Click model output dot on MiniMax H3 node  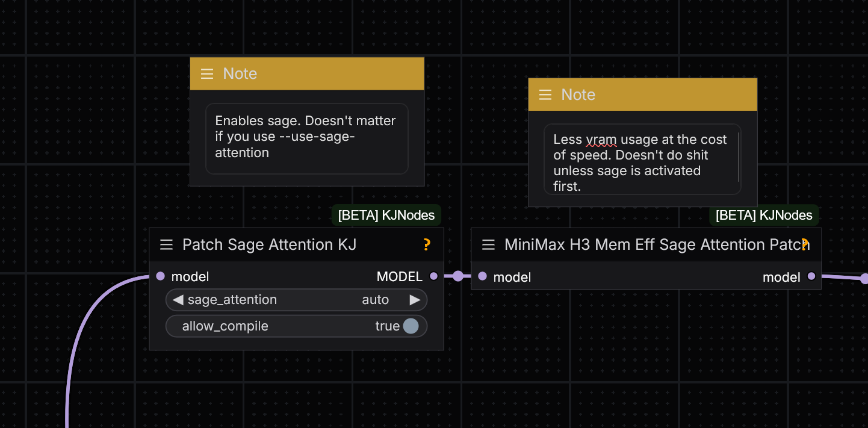click(x=811, y=276)
